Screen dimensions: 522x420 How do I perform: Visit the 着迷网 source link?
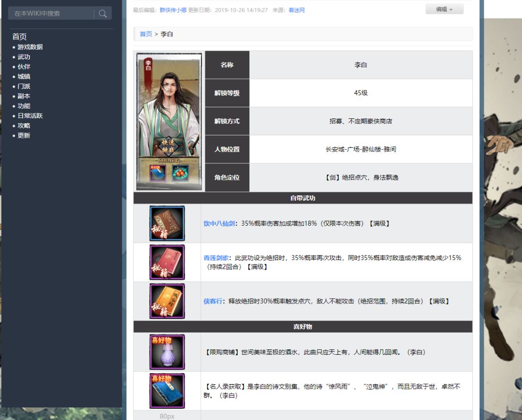[296, 10]
